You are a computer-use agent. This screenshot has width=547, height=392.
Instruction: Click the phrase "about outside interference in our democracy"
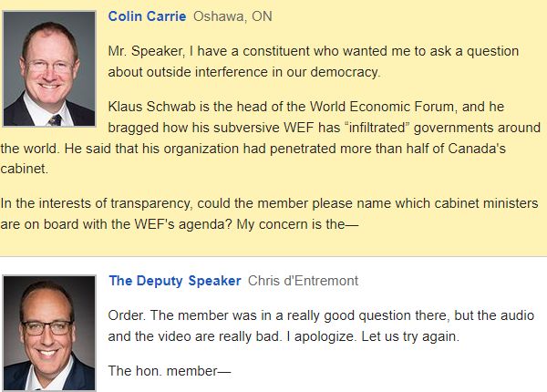(243, 72)
